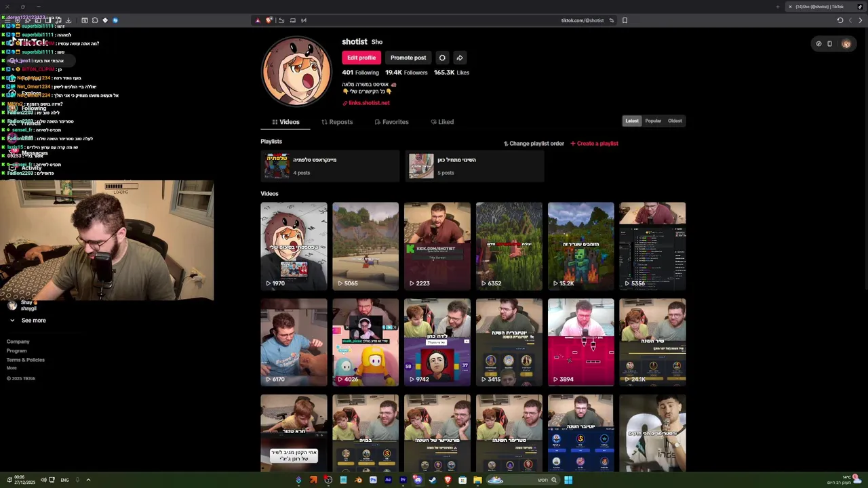The width and height of the screenshot is (868, 488).
Task: Click the compass icon in the pill
Action: pos(818,43)
